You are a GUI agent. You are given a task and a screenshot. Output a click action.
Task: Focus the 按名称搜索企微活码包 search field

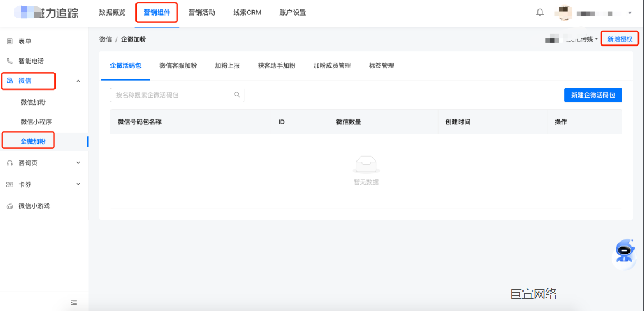(x=177, y=95)
